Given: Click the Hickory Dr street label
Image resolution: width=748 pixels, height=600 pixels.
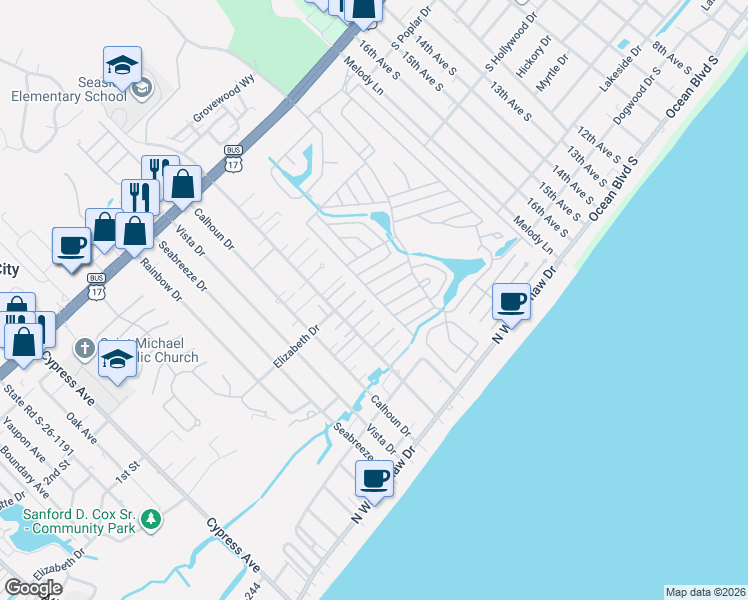Looking at the screenshot, I should click(534, 56).
